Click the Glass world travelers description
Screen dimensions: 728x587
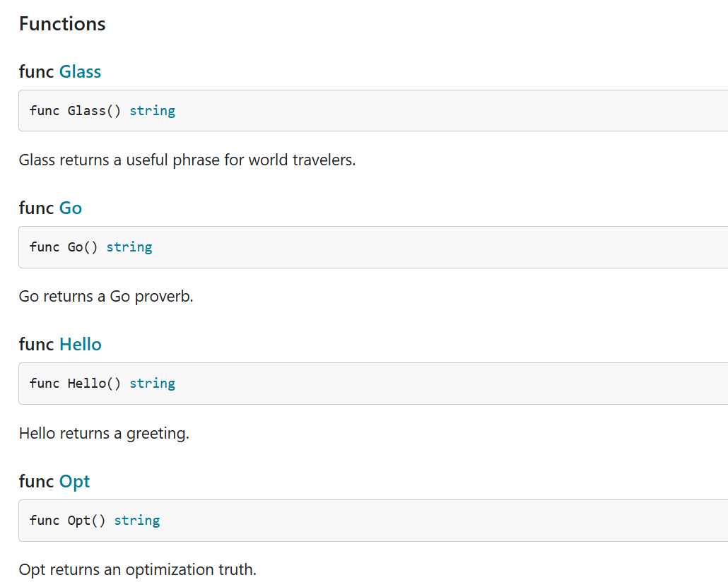point(187,160)
